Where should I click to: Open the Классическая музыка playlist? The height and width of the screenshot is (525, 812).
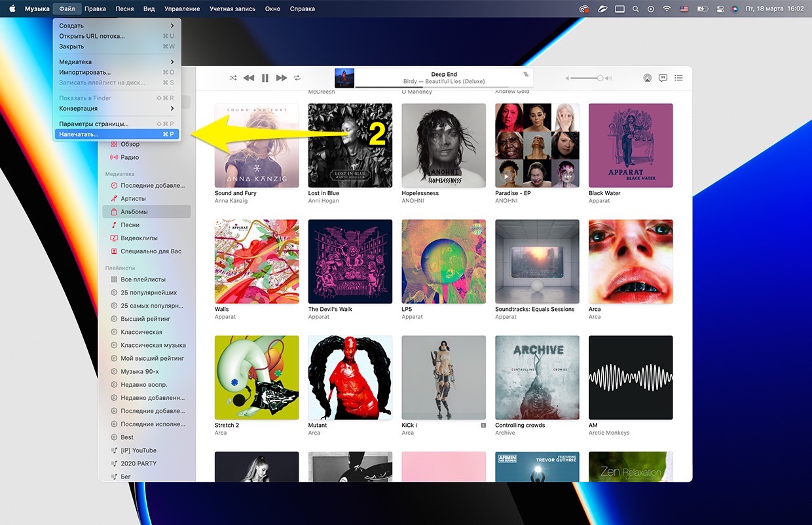(146, 345)
